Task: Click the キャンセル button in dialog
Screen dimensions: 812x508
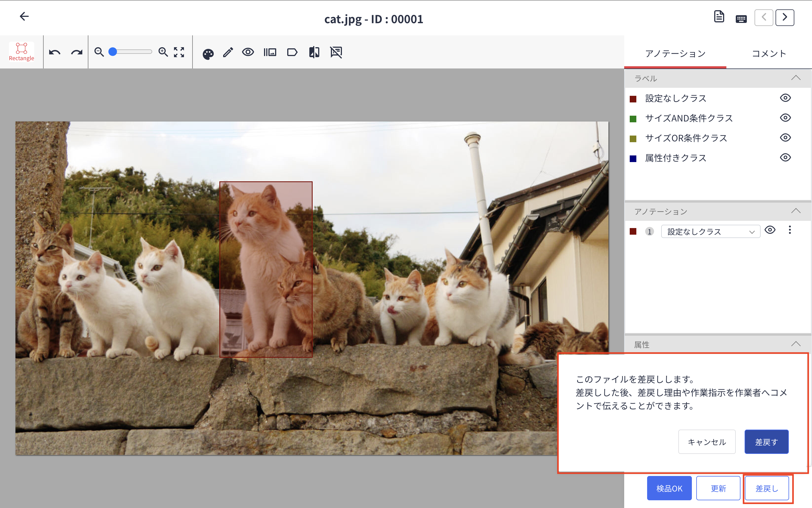Action: pyautogui.click(x=706, y=441)
